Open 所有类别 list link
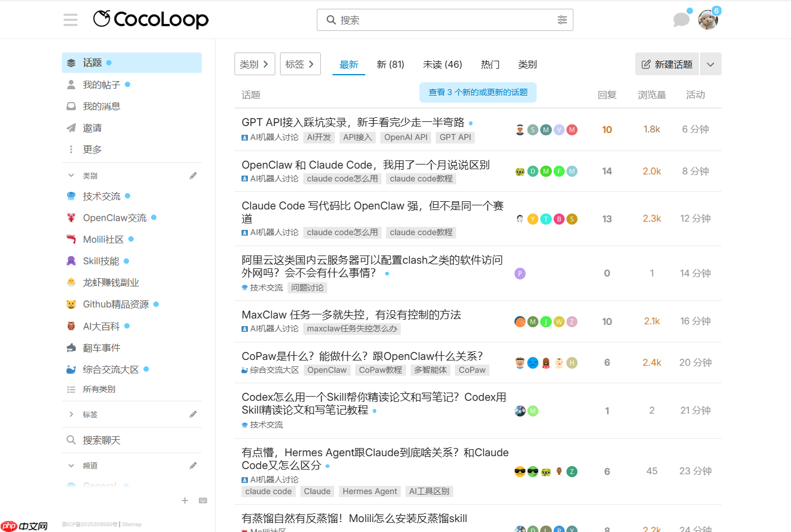Viewport: 791px width, 532px height. 132,389
